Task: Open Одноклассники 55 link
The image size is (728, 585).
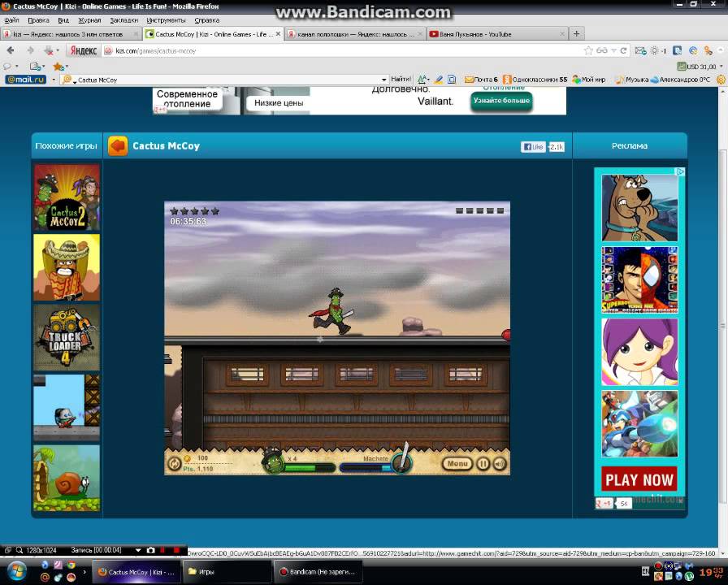Action: coord(535,80)
